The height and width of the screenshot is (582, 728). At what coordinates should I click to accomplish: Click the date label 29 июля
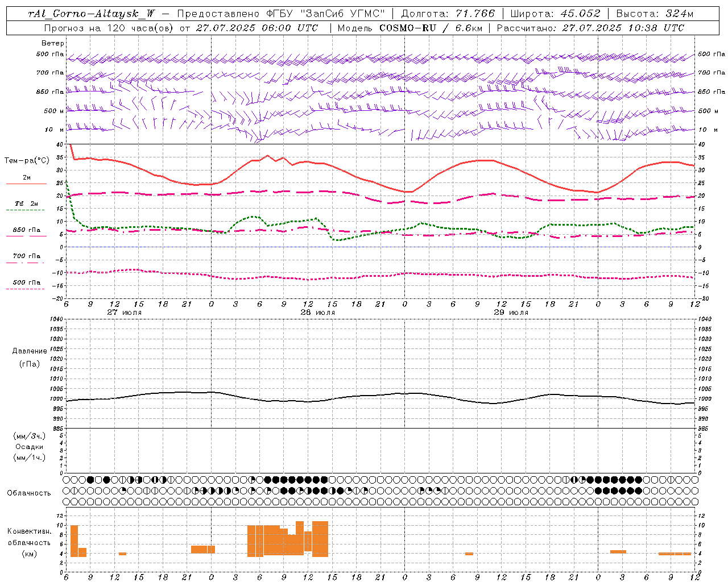pos(511,313)
